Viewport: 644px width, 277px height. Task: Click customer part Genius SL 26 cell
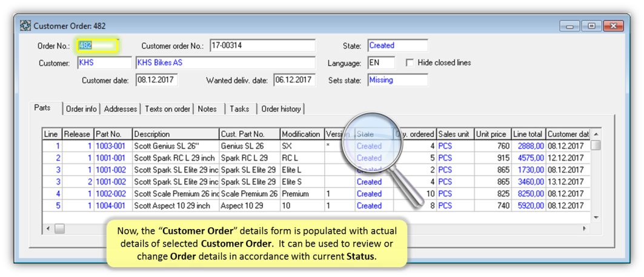pos(250,146)
